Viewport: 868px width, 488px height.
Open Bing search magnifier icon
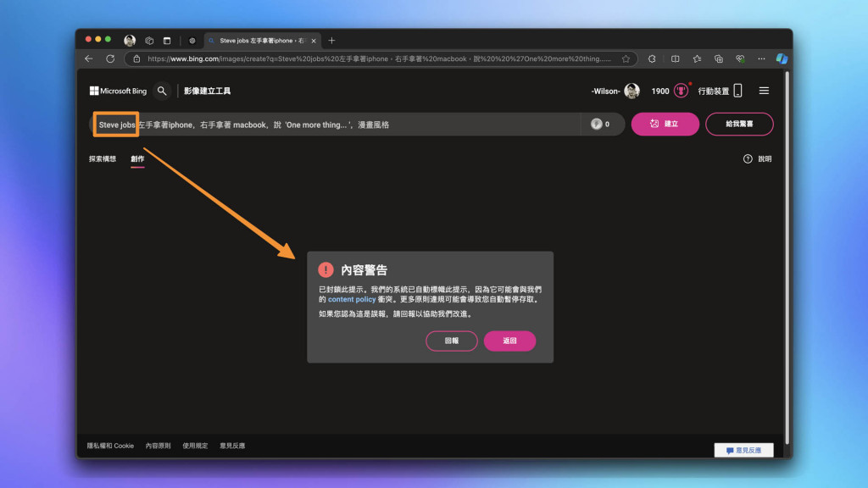coord(162,91)
